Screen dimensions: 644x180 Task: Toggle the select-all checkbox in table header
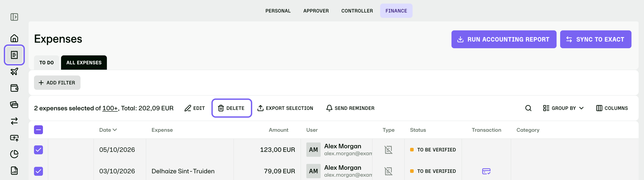38,130
